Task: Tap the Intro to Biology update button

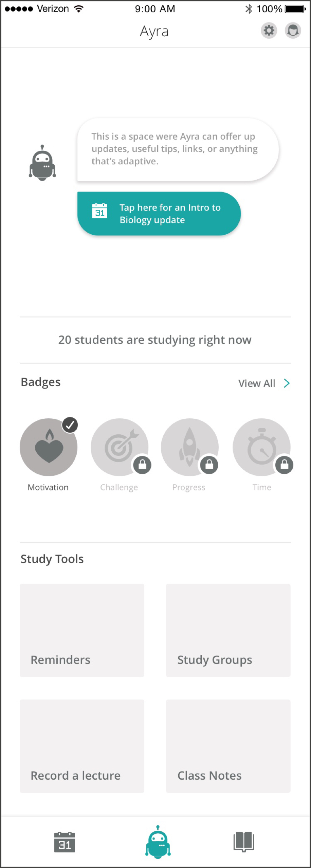Action: [159, 214]
